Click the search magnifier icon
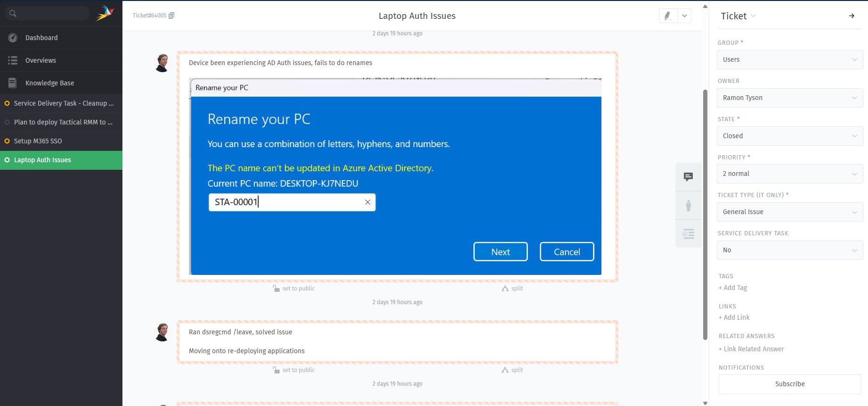 pyautogui.click(x=13, y=13)
